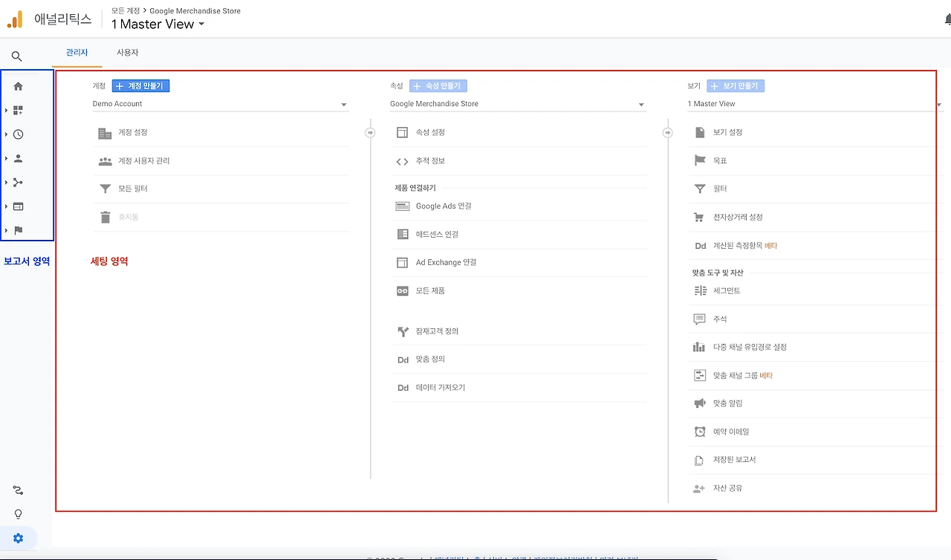Click the alarm clock icon for 예약 이메일
This screenshot has width=951, height=560.
(x=700, y=432)
